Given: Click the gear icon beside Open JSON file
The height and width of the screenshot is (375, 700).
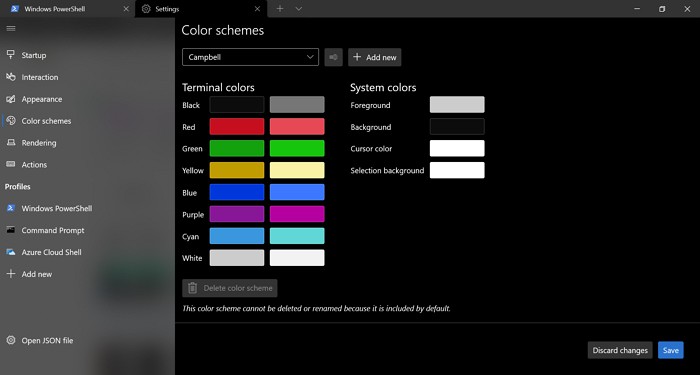Looking at the screenshot, I should click(x=11, y=340).
